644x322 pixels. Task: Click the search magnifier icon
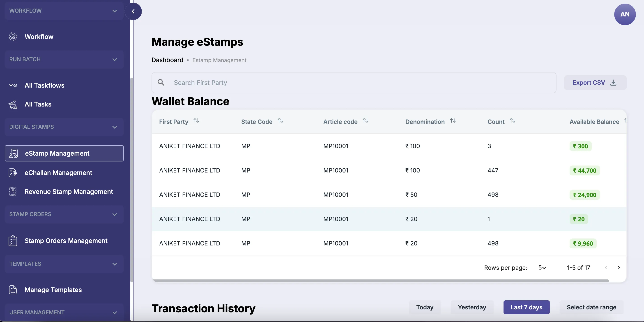[x=161, y=82]
